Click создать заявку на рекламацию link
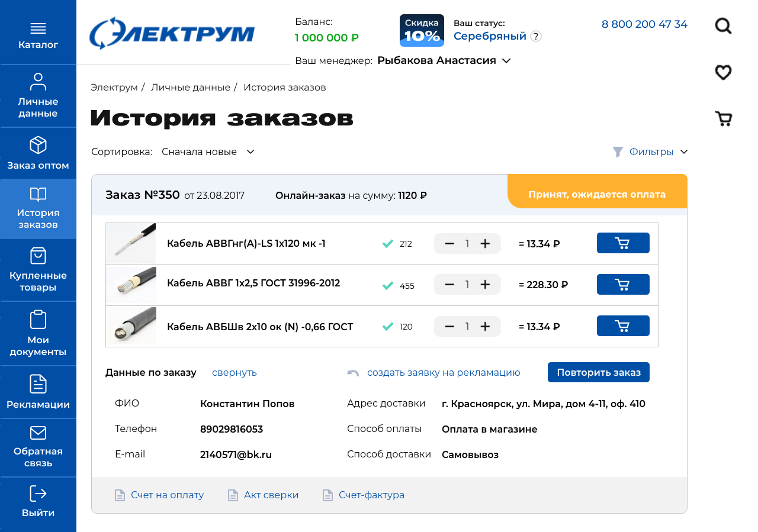This screenshot has width=758, height=532. (x=443, y=373)
